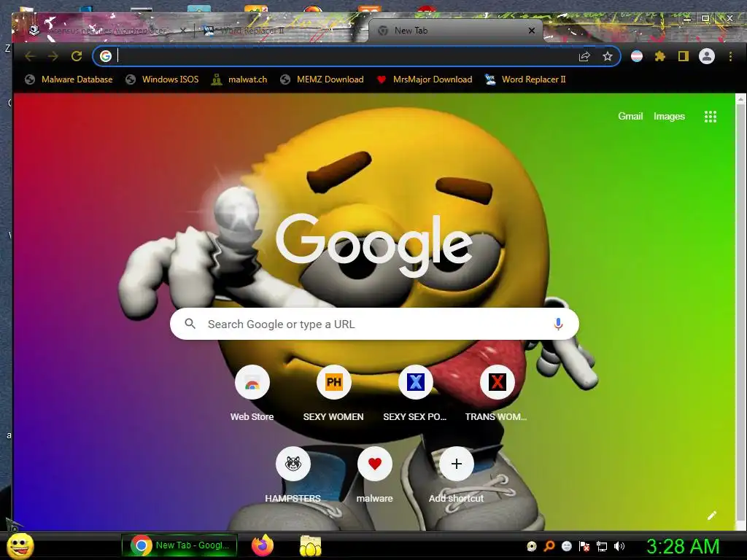This screenshot has height=560, width=747.
Task: Start voice search with the microphone
Action: (x=558, y=324)
